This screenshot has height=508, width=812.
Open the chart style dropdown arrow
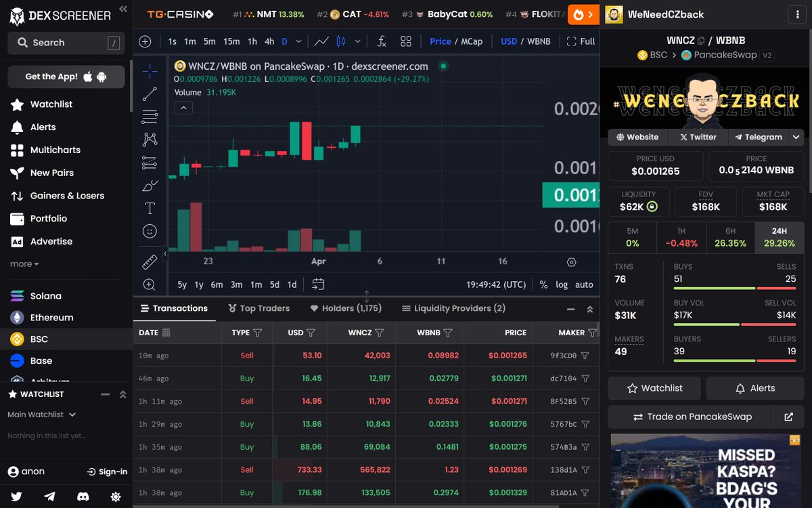[x=357, y=41]
